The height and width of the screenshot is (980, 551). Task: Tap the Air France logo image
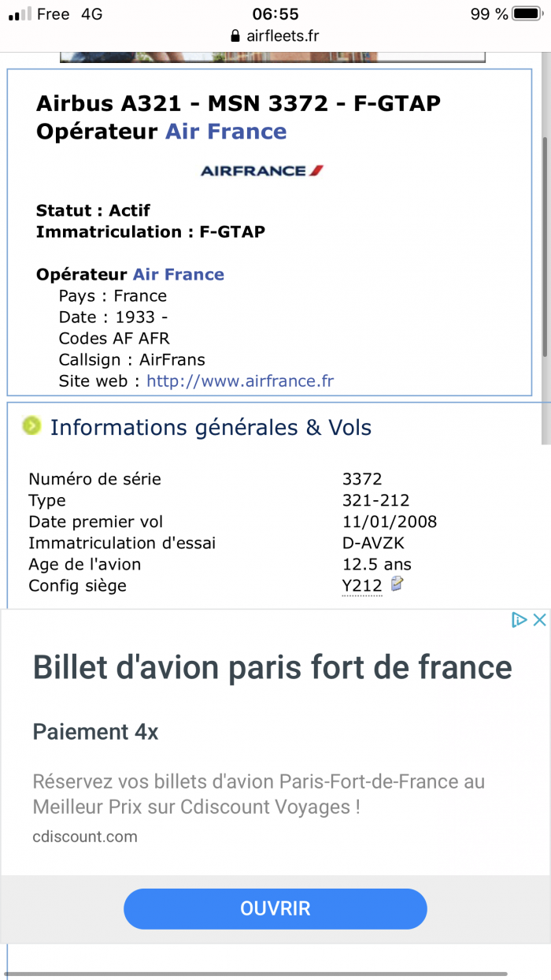[x=262, y=170]
